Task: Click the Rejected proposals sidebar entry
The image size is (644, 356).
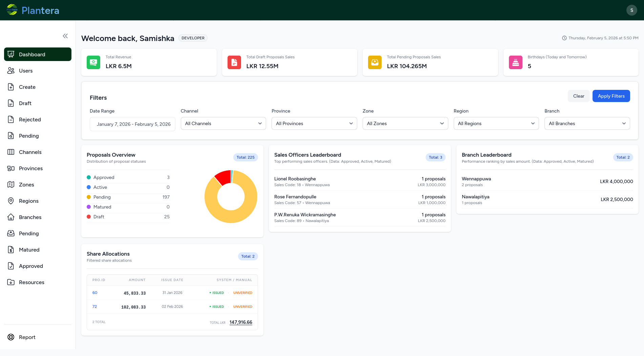Action: click(30, 119)
